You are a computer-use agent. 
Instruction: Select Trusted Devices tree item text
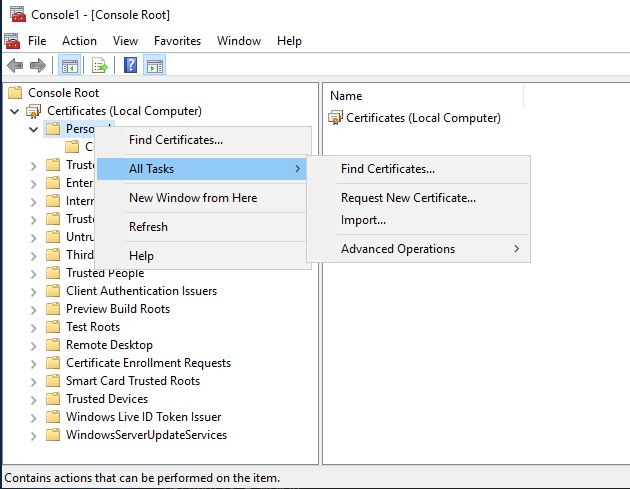pyautogui.click(x=107, y=399)
